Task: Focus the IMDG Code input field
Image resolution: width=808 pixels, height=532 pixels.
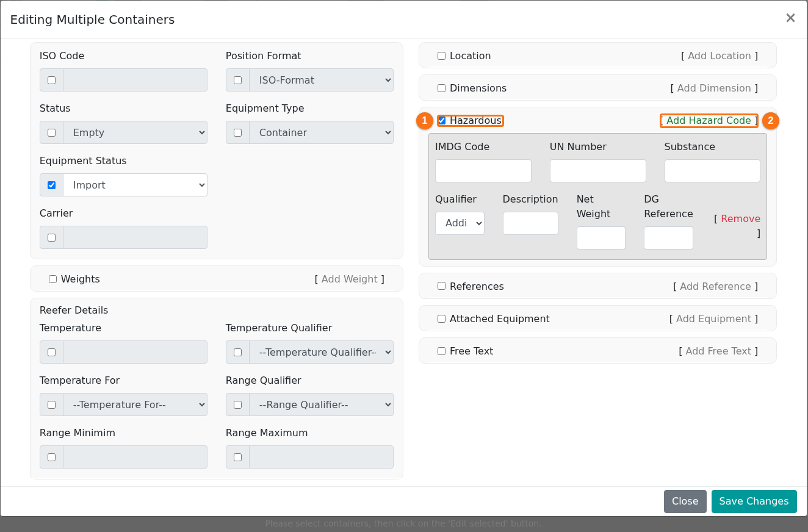Action: pyautogui.click(x=483, y=171)
